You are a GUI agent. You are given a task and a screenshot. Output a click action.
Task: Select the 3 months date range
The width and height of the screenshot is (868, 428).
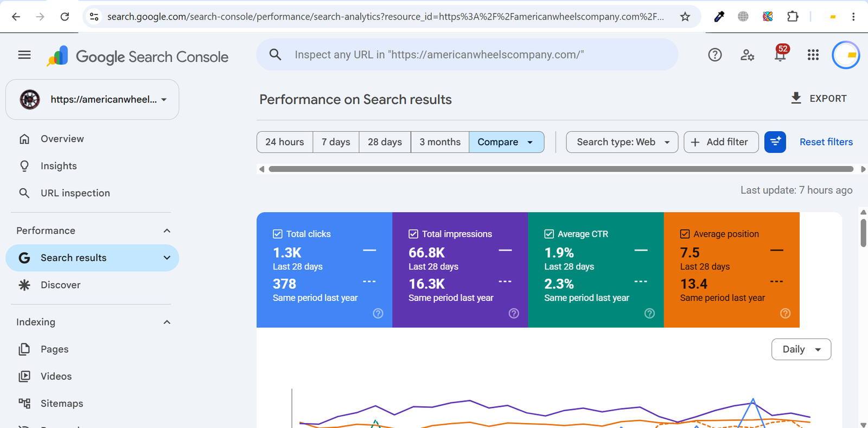[x=440, y=142]
